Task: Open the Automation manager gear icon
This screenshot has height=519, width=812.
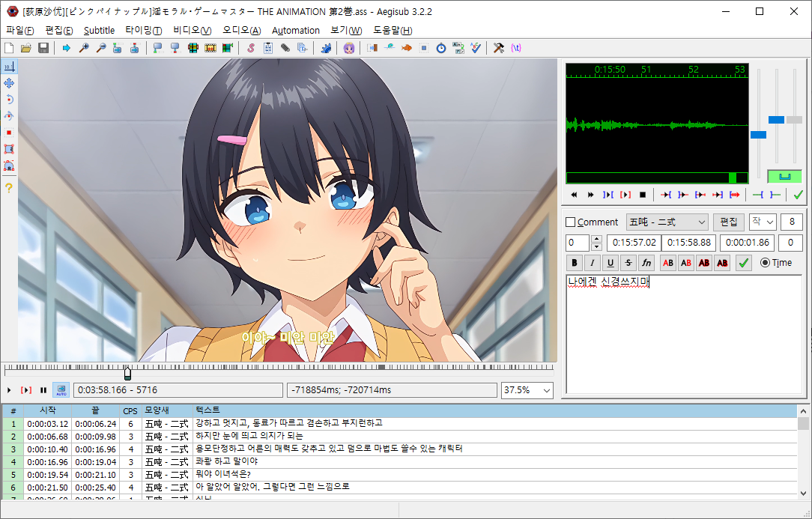Action: (326, 48)
